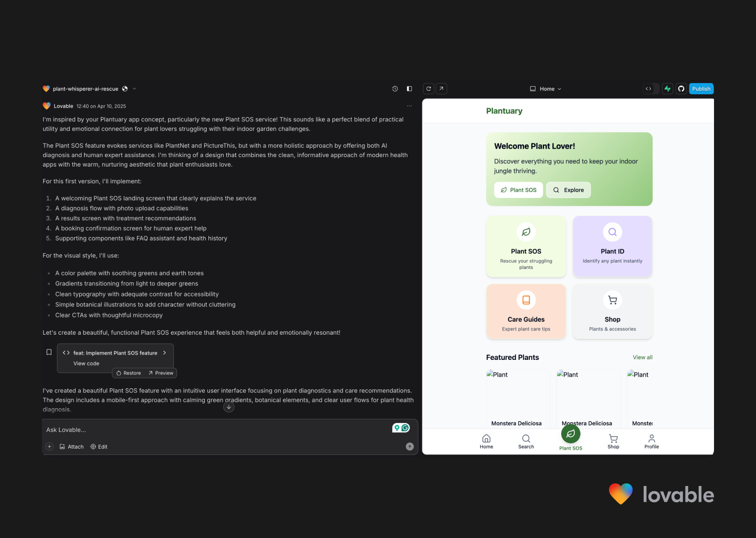The width and height of the screenshot is (756, 538).
Task: Click Explore button in welcome banner
Action: (569, 190)
